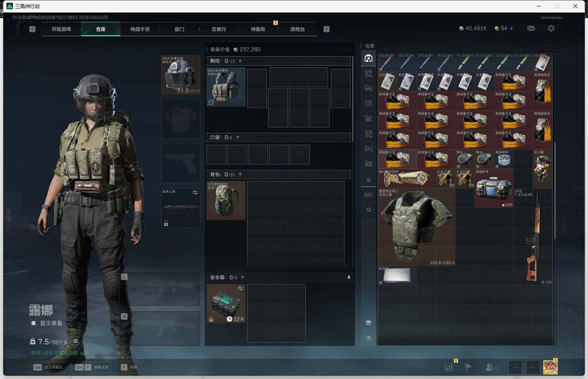588x379 pixels.
Task: Open the flags icon in bottom bar
Action: (468, 367)
